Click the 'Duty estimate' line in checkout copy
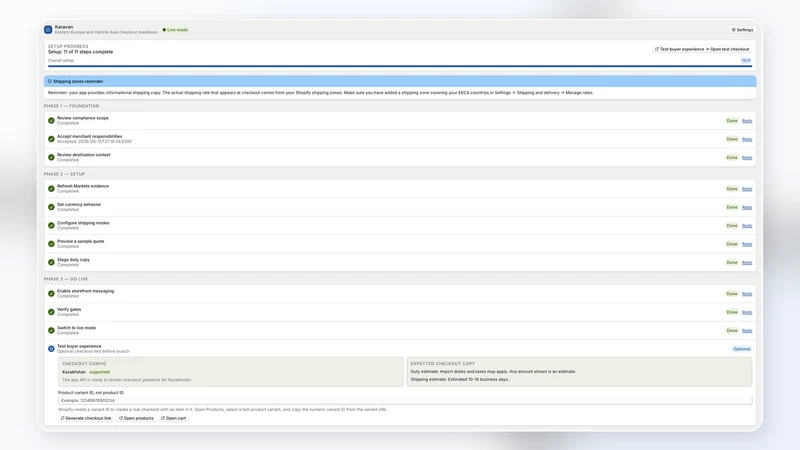 (493, 371)
